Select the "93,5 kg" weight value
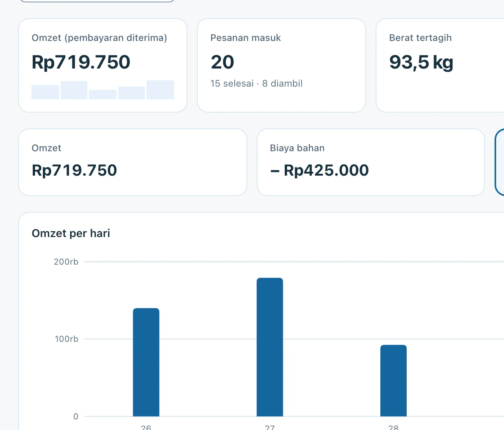 click(421, 62)
